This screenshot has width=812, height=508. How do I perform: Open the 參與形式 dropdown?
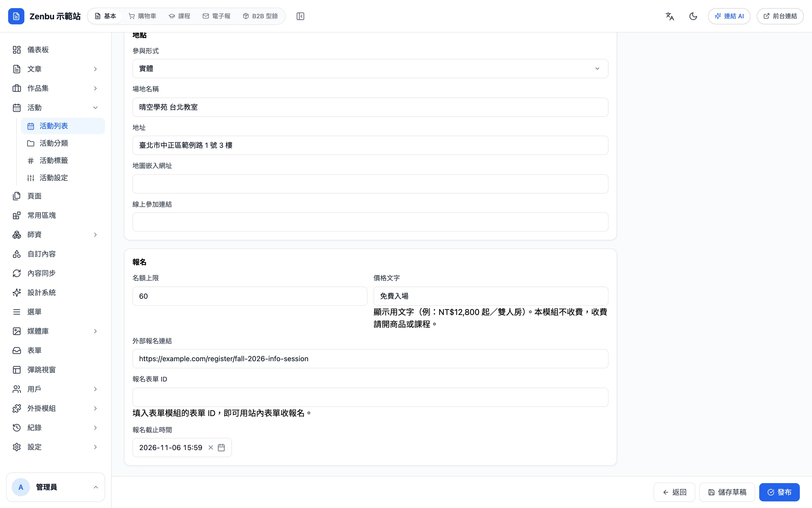pyautogui.click(x=370, y=69)
